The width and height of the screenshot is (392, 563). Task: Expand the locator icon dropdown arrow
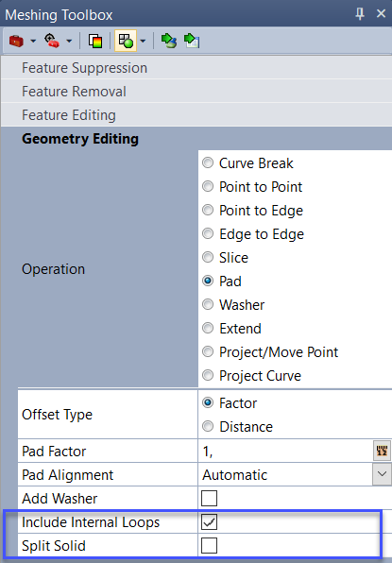(69, 41)
